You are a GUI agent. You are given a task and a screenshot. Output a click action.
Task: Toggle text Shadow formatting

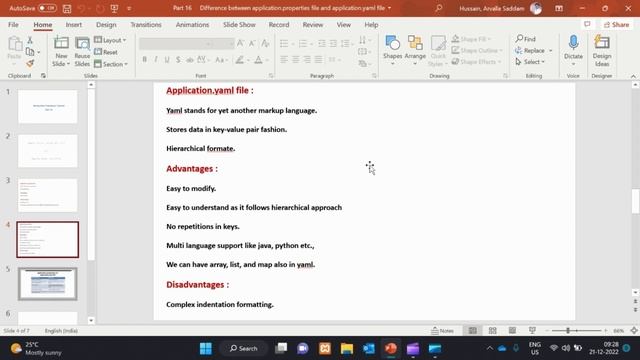(178, 60)
